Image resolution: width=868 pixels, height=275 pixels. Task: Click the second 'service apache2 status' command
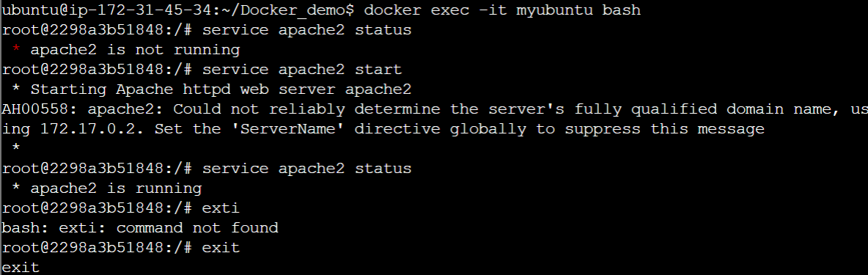click(307, 168)
